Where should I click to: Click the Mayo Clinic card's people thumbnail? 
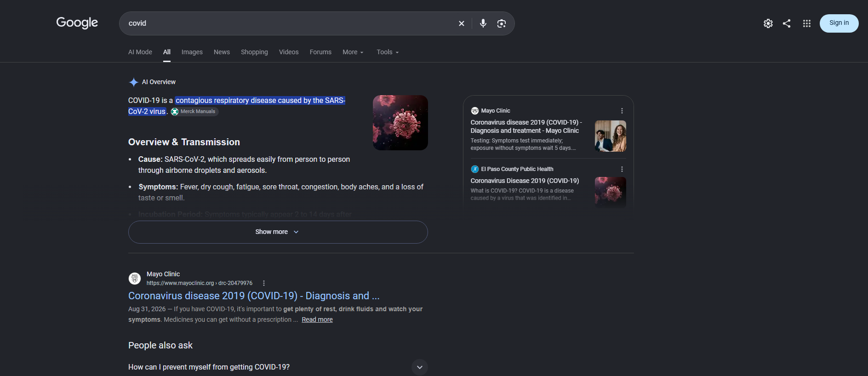tap(611, 136)
